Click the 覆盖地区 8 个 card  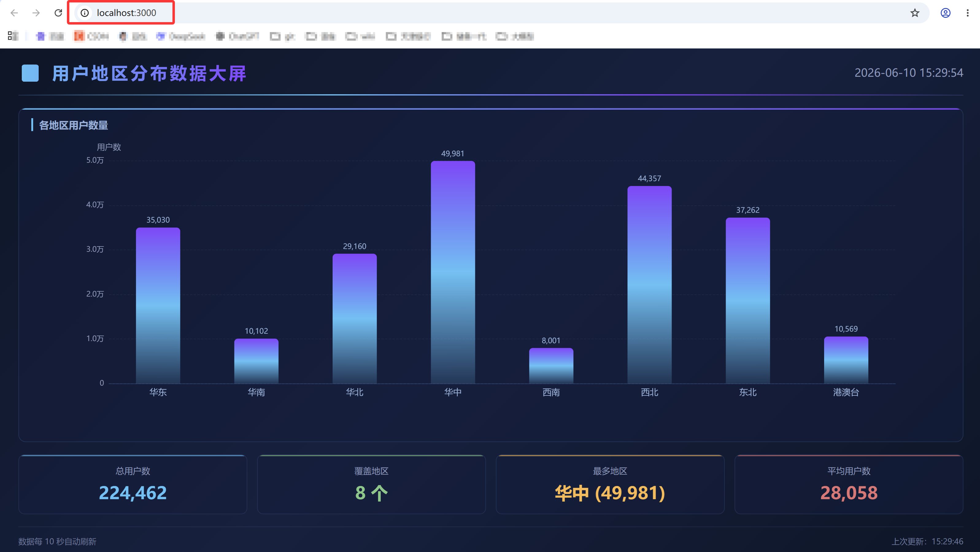(x=371, y=484)
